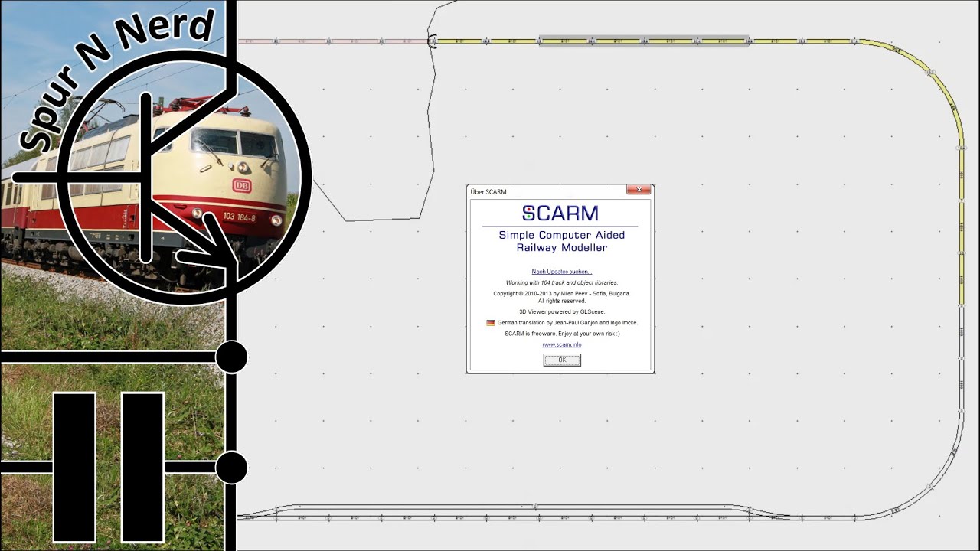This screenshot has height=551, width=980.
Task: Click 'Simple Computer Aided Railway Modeller' heading
Action: pos(562,241)
